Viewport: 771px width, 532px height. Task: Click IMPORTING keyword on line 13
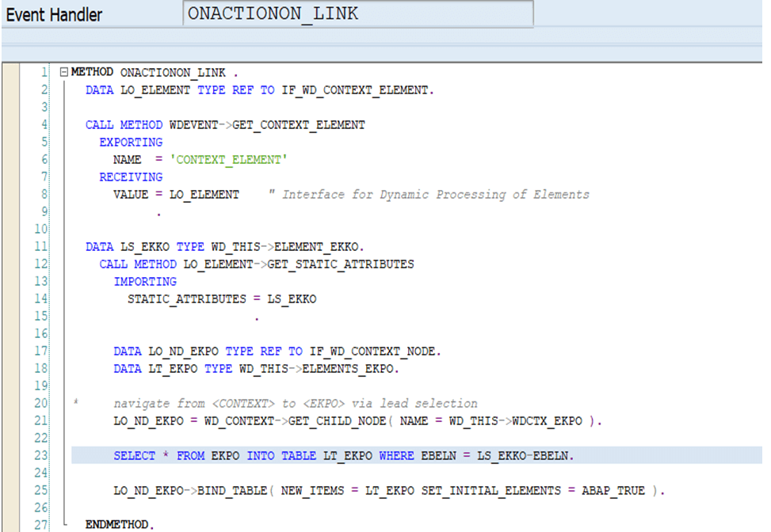145,282
